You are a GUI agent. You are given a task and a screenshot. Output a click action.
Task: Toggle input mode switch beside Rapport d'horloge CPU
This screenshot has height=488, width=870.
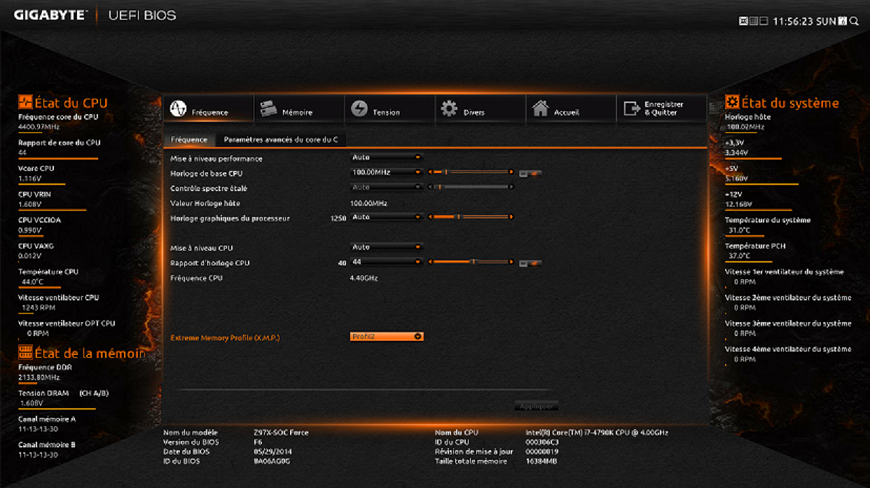click(530, 263)
